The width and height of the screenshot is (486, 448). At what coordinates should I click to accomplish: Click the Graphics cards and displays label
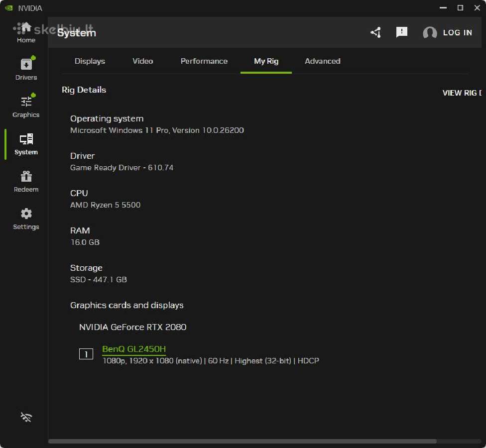(127, 305)
